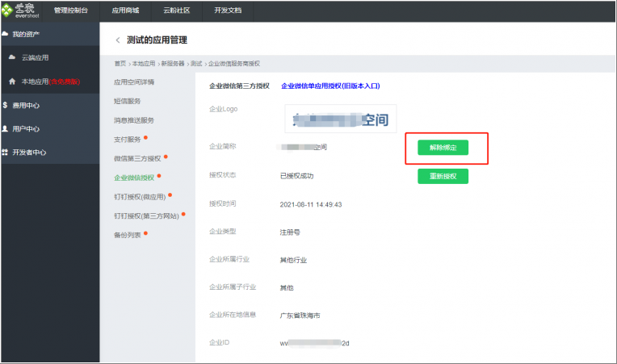
Task: Click the dollar icon beside 费用中心
Action: (x=5, y=105)
